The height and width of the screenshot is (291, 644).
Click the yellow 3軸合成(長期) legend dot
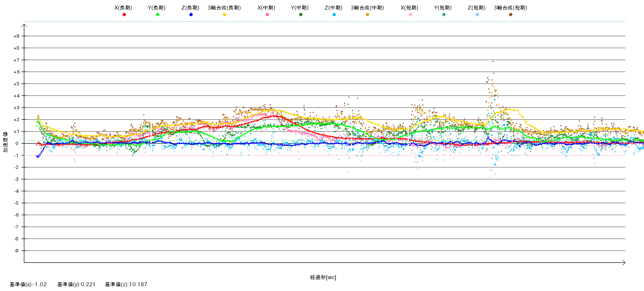coord(224,15)
